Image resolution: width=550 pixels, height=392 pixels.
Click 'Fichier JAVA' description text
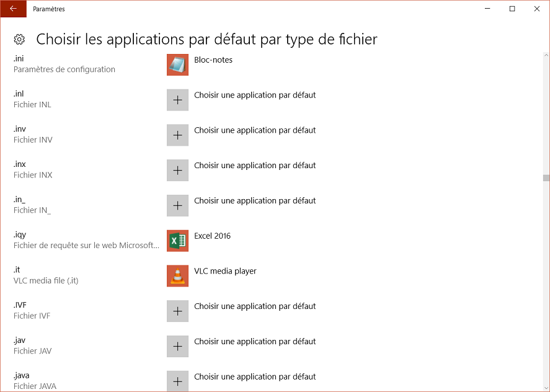click(x=35, y=386)
